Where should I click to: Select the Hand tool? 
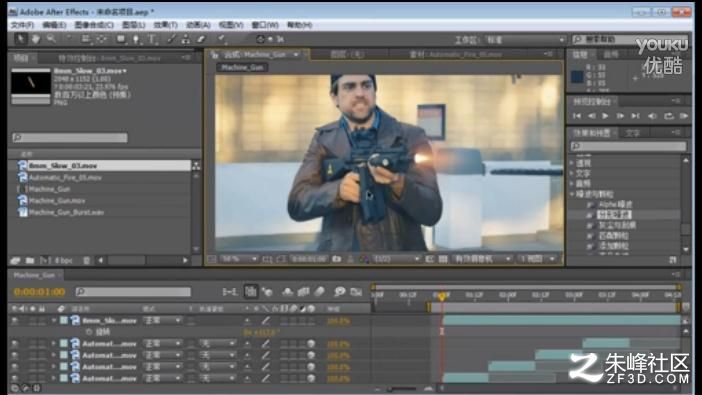pyautogui.click(x=36, y=39)
